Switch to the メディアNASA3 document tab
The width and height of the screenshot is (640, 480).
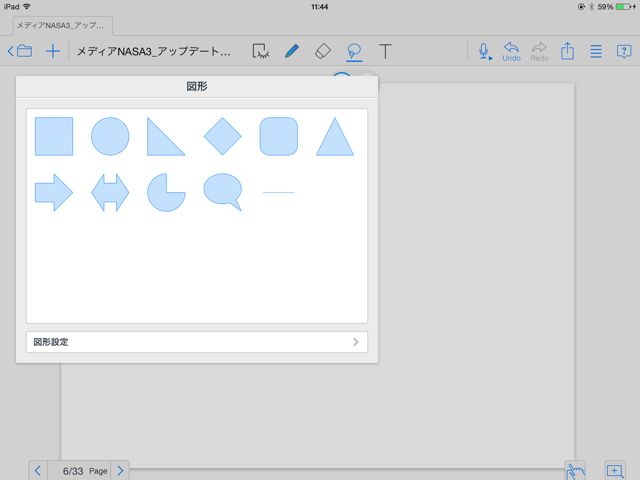tap(63, 25)
